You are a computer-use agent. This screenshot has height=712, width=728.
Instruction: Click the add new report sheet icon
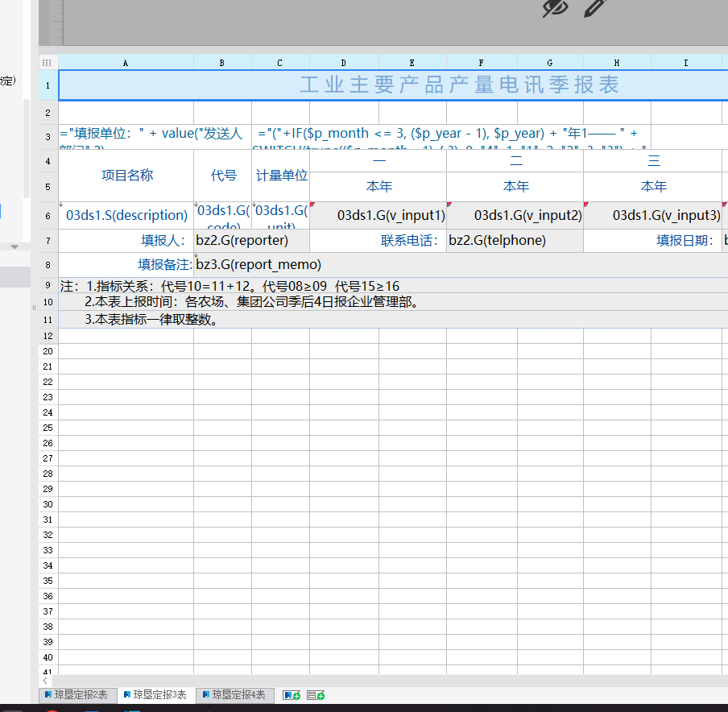click(x=292, y=695)
